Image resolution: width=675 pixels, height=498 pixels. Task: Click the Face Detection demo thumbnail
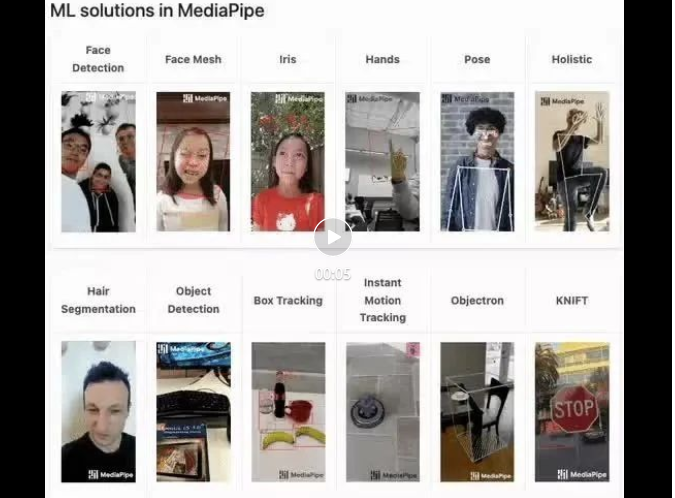tap(99, 162)
